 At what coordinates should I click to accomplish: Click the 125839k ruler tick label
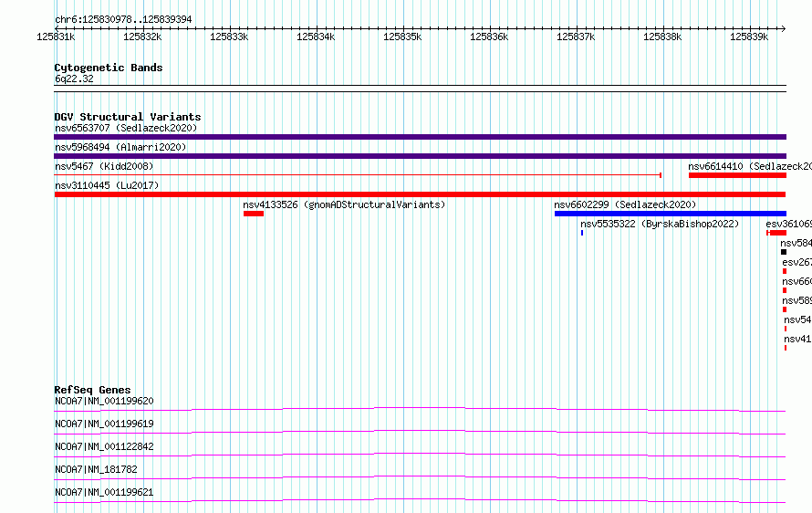pyautogui.click(x=749, y=37)
